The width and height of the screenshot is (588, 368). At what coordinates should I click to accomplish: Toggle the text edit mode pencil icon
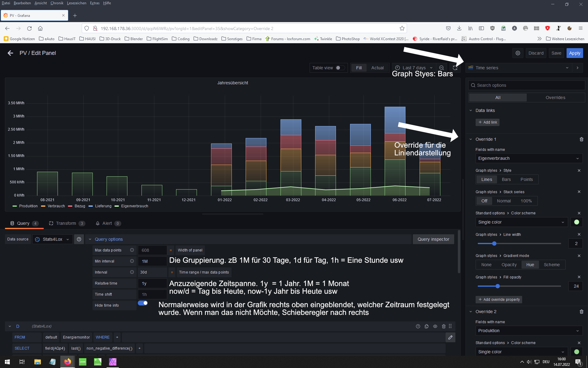[450, 337]
